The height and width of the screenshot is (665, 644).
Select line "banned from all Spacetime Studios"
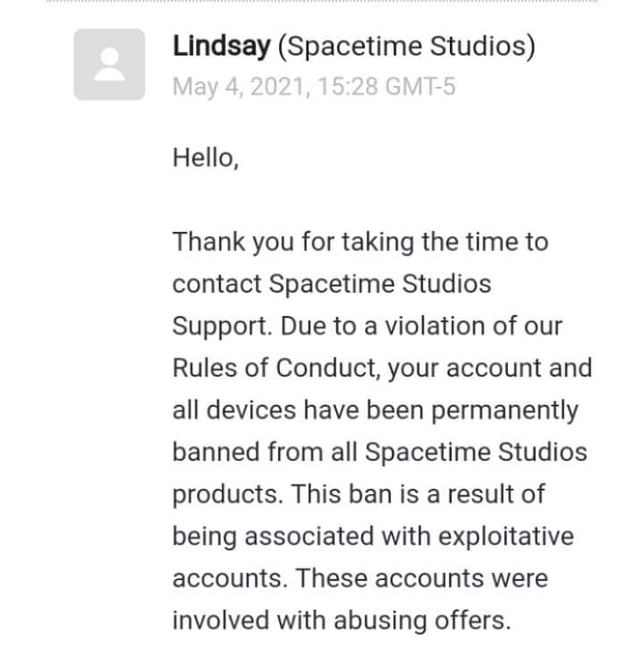click(x=380, y=452)
